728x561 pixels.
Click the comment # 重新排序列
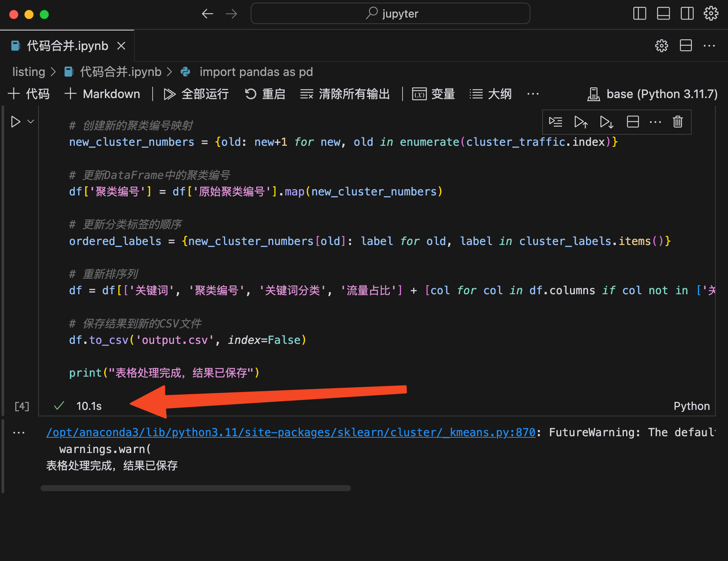[103, 274]
